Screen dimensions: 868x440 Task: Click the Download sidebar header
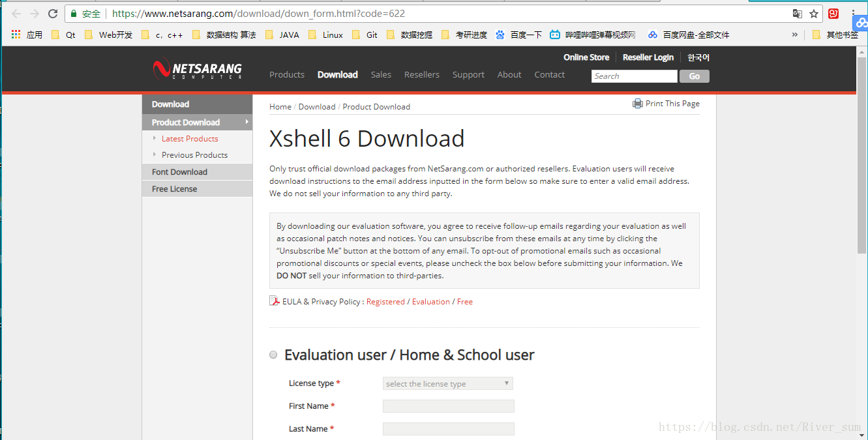click(197, 104)
